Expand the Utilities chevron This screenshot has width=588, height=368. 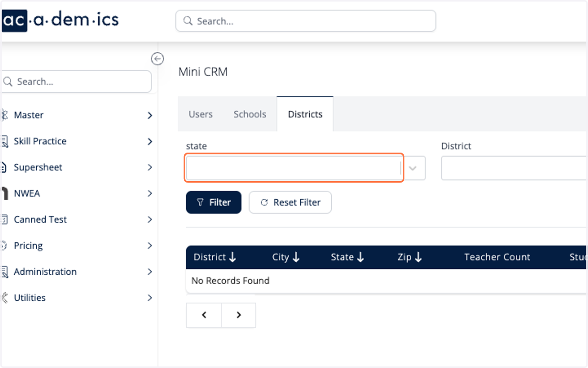[150, 298]
